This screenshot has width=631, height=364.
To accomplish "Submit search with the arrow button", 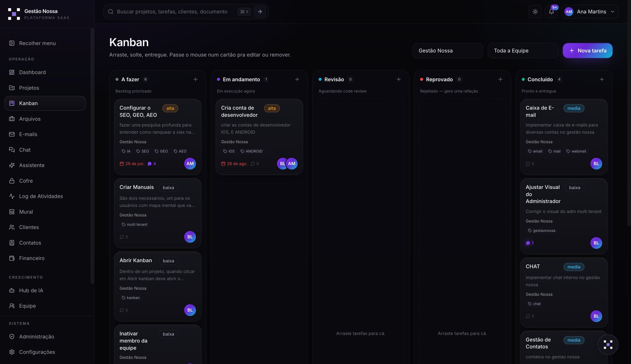I will 260,11.
